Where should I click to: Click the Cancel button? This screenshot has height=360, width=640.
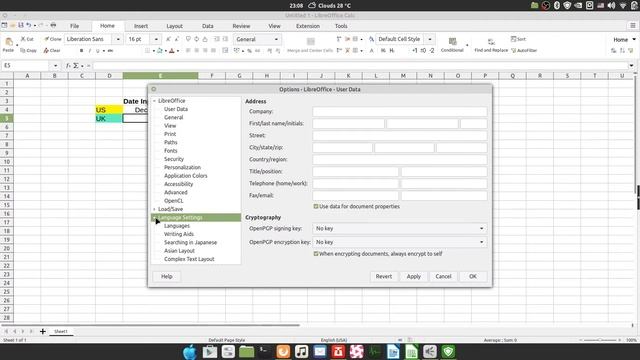click(x=443, y=276)
